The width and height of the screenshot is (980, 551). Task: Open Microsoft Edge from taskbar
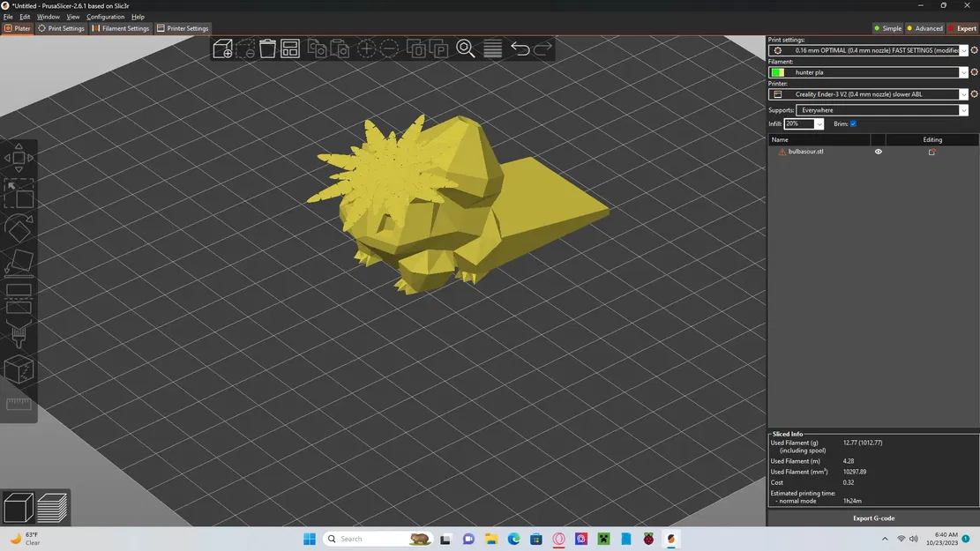513,539
